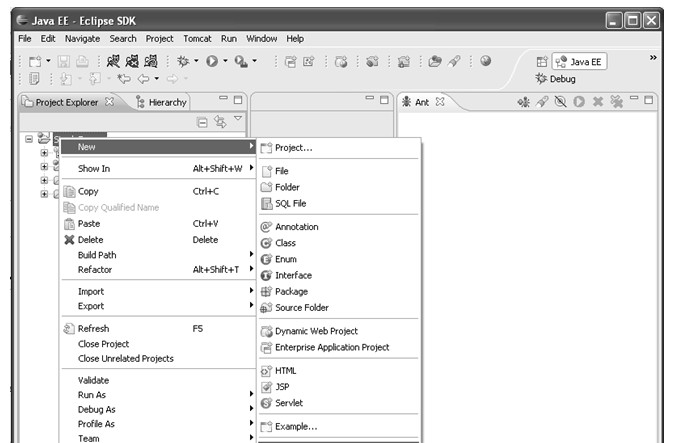
Task: Click Remove All Buildfiles icon in Ant view
Action: pyautogui.click(x=617, y=102)
